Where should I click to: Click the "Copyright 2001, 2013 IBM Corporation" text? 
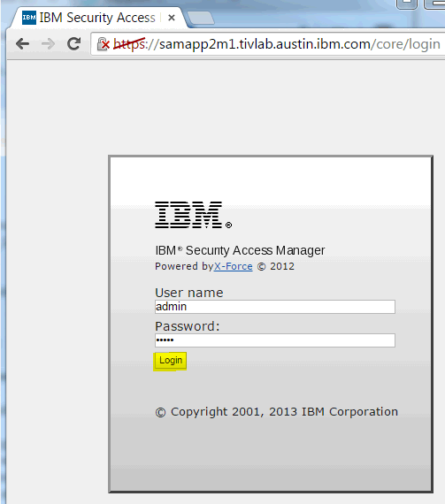(277, 412)
